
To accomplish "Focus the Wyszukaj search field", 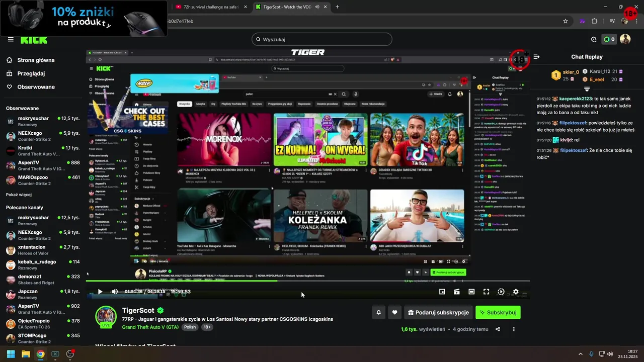I will [322, 39].
